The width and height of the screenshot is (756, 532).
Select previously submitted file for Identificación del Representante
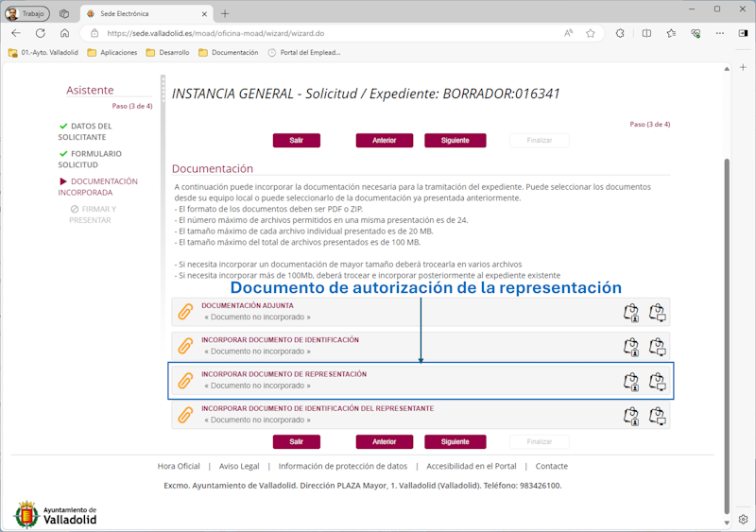point(631,415)
